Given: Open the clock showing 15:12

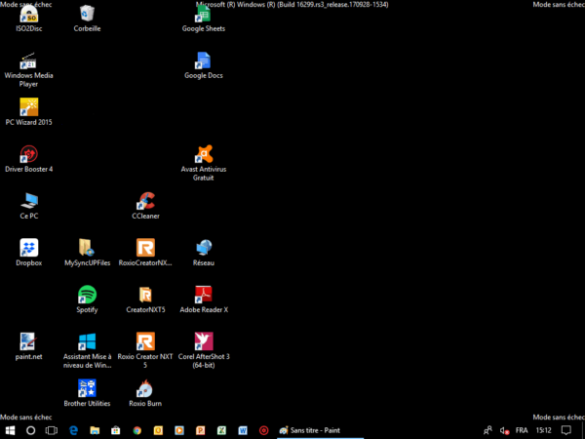Looking at the screenshot, I should coord(544,430).
